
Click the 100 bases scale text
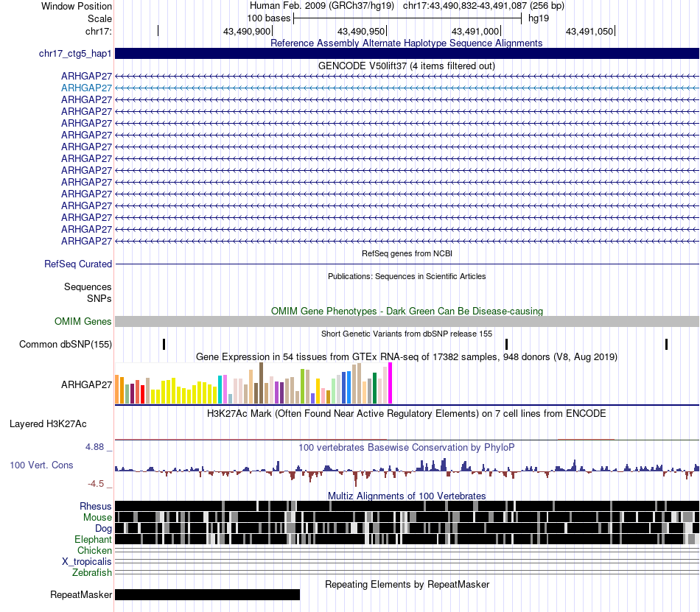point(269,18)
